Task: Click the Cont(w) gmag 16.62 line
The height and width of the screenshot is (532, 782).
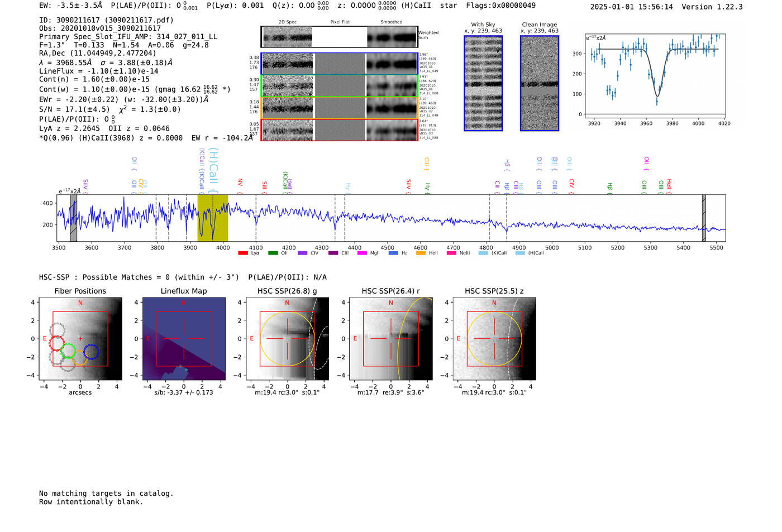Action: click(135, 89)
